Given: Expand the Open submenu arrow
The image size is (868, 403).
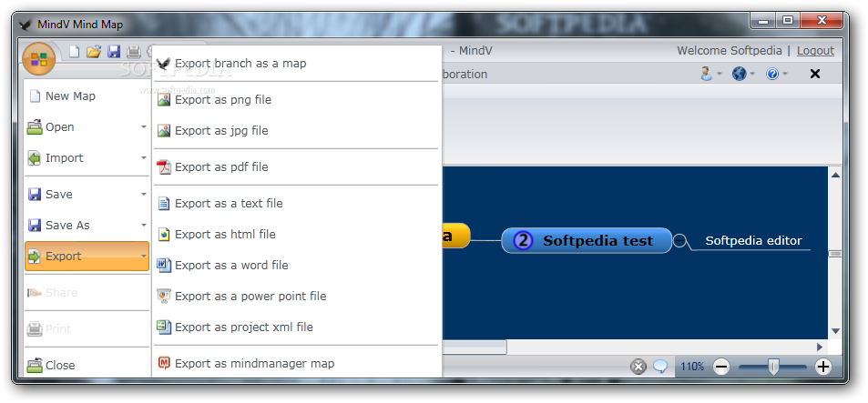Looking at the screenshot, I should pos(143,127).
